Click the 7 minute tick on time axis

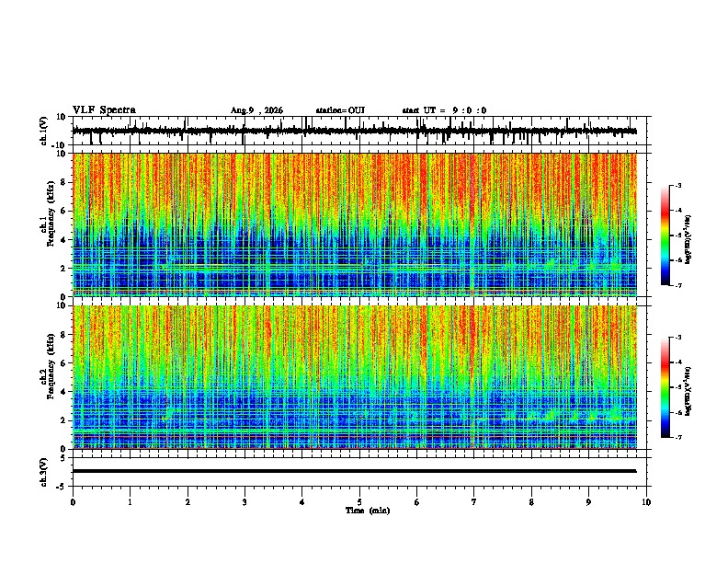(x=474, y=502)
